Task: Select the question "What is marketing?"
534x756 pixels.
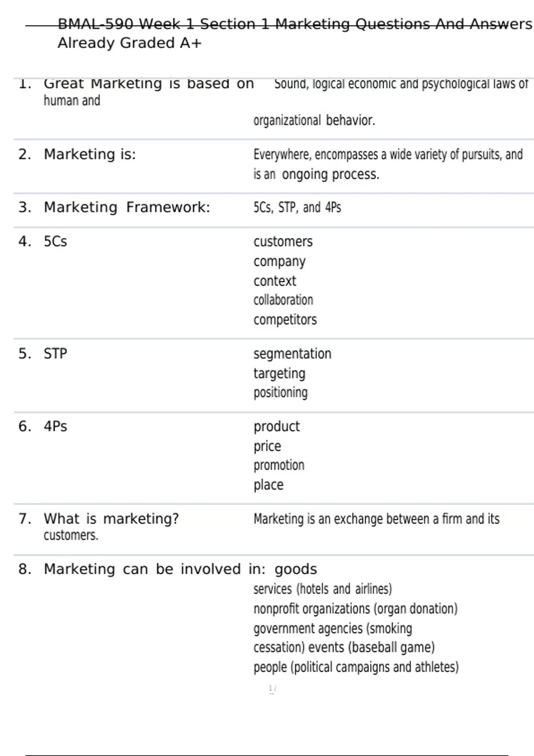Action: (x=111, y=519)
